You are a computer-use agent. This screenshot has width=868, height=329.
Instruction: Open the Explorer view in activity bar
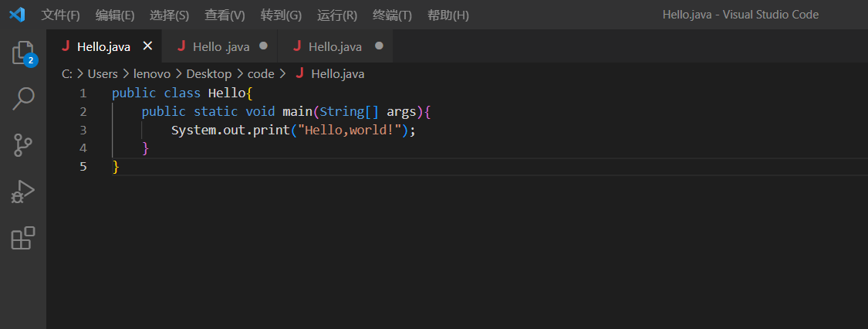(x=23, y=53)
